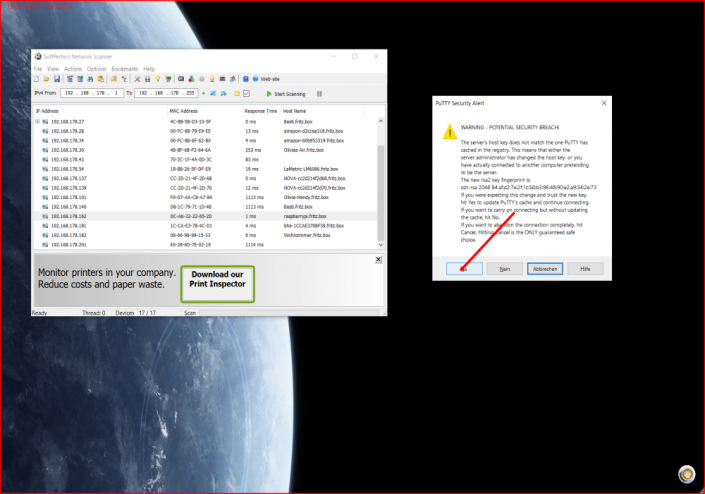Click Abbrechen in the PuTTY dialog

click(544, 268)
